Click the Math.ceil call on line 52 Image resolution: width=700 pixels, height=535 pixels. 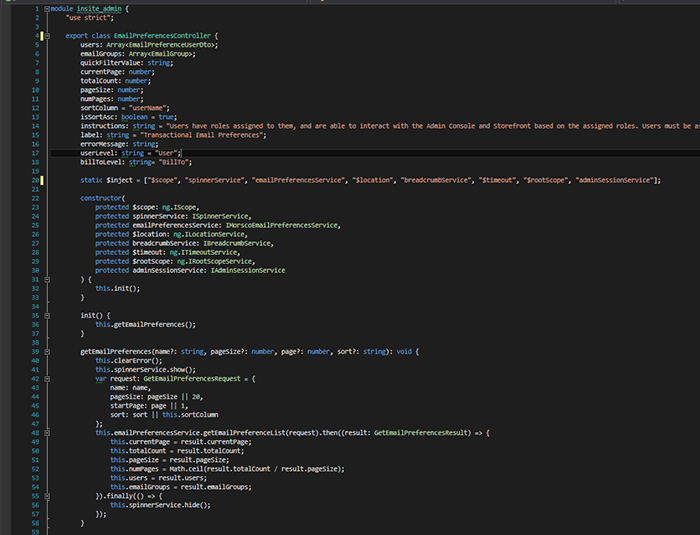pyautogui.click(x=186, y=469)
